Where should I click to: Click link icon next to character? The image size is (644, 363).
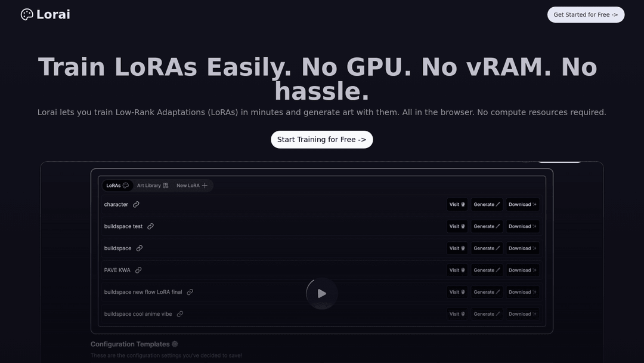(x=136, y=204)
